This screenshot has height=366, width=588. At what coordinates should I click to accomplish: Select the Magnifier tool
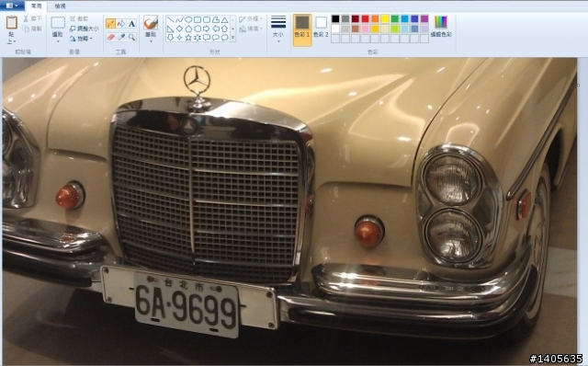point(131,37)
